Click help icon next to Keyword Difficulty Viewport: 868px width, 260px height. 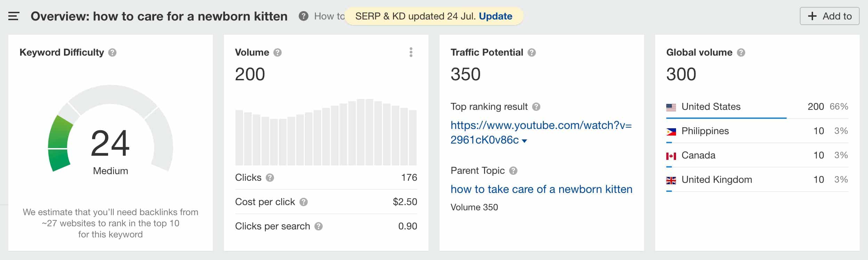coord(112,52)
